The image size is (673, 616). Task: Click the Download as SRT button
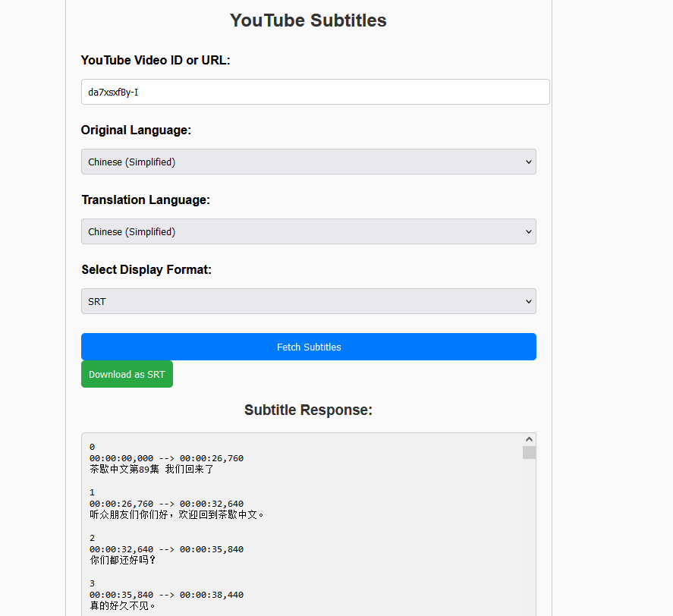pos(127,374)
